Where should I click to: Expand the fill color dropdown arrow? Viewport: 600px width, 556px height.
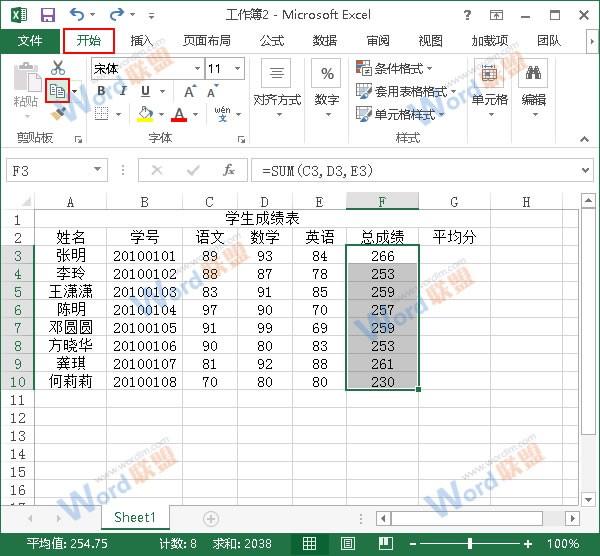coord(161,114)
